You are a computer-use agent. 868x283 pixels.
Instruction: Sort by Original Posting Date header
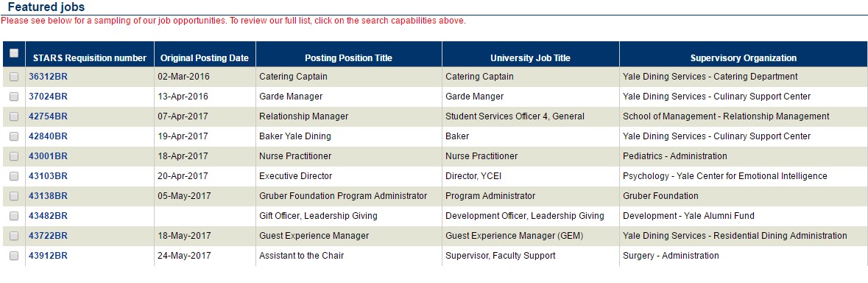pos(205,58)
